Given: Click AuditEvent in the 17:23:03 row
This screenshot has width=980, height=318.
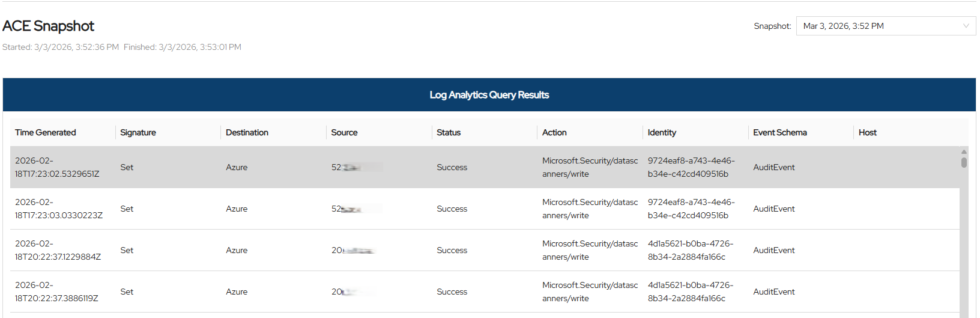Looking at the screenshot, I should pos(774,209).
